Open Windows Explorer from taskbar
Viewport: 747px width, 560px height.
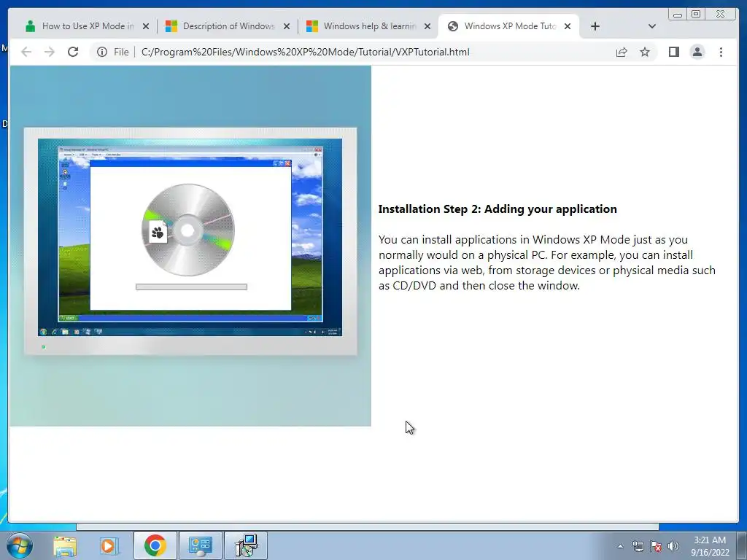[65, 545]
